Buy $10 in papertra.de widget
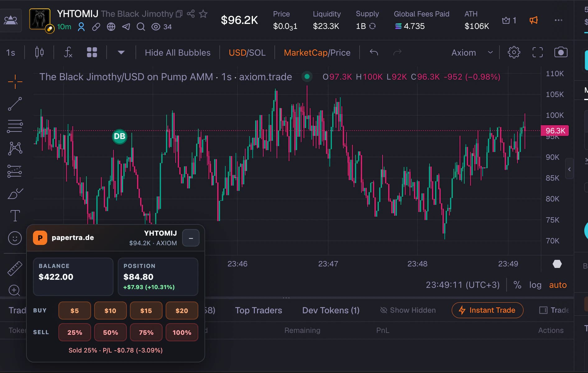The width and height of the screenshot is (588, 373). point(110,311)
